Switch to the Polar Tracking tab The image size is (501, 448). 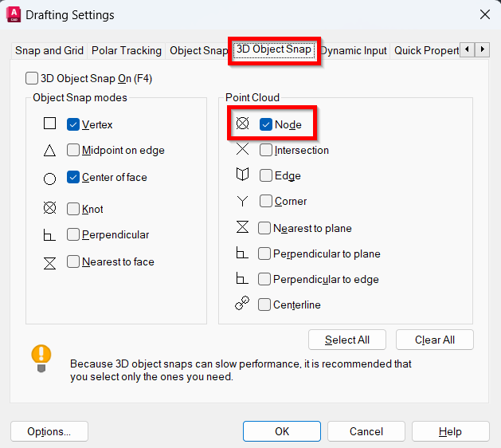(x=126, y=50)
